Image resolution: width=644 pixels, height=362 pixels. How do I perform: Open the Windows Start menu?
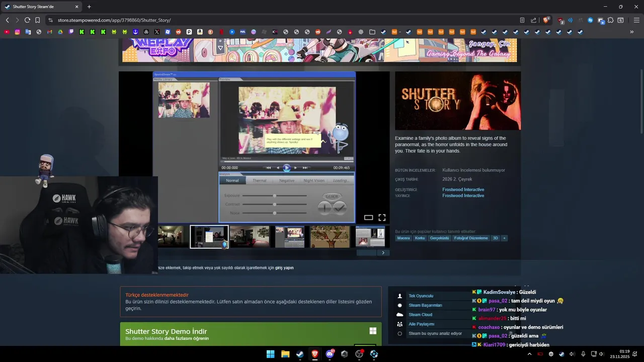[270, 354]
